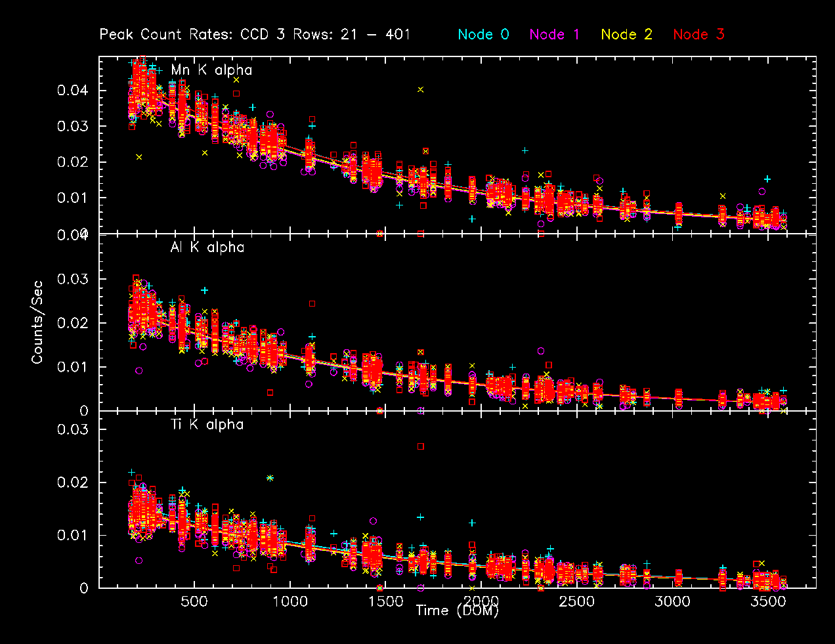Image resolution: width=835 pixels, height=644 pixels.
Task: Select the magenta Node 1 legend entry
Action: (x=555, y=34)
